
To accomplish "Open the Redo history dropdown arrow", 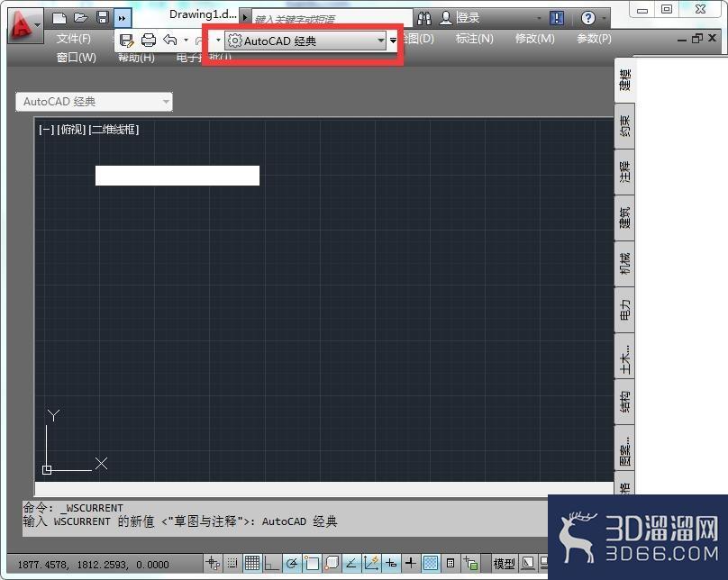I will (x=218, y=41).
